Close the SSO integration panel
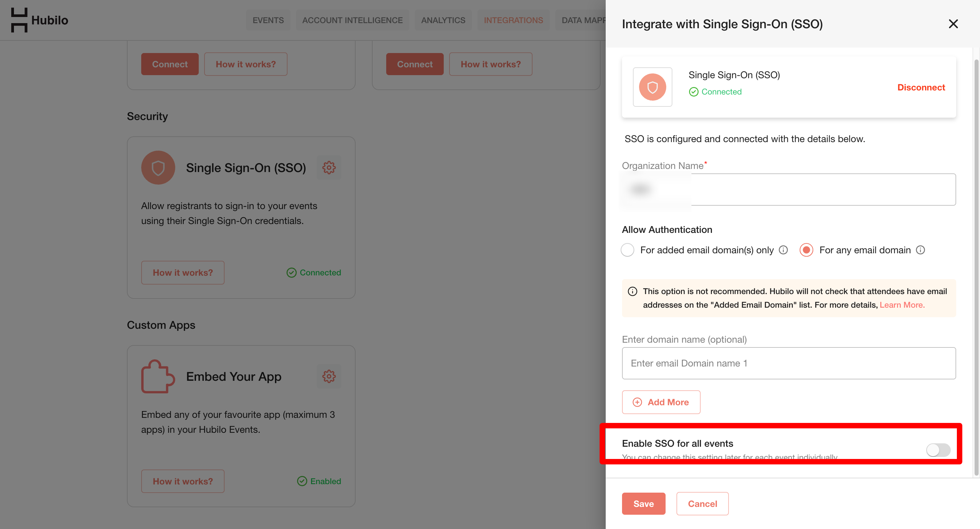The height and width of the screenshot is (529, 980). 953,24
